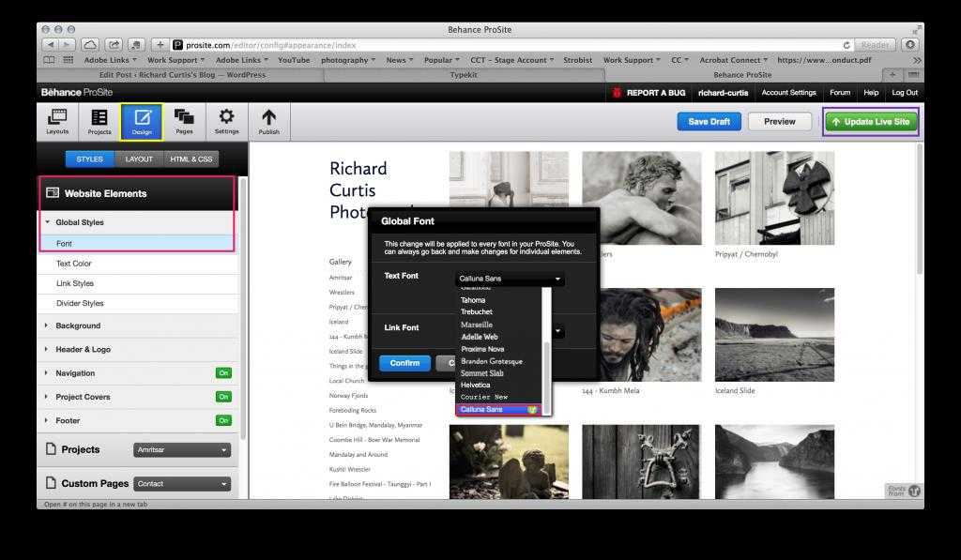Image resolution: width=961 pixels, height=560 pixels.
Task: Select the Design tool icon
Action: [142, 121]
